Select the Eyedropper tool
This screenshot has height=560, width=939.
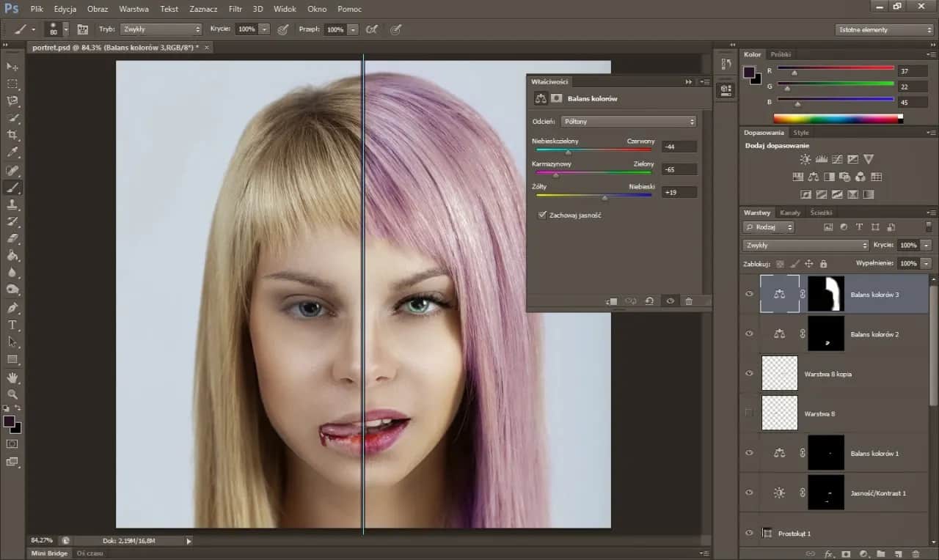[x=12, y=153]
